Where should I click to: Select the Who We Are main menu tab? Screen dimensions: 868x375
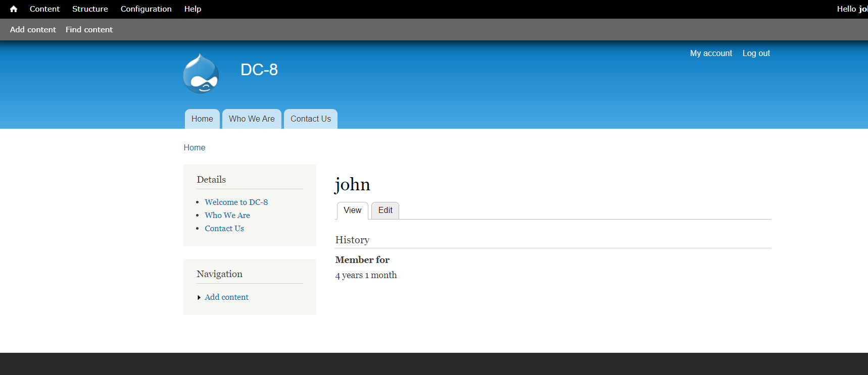tap(252, 119)
